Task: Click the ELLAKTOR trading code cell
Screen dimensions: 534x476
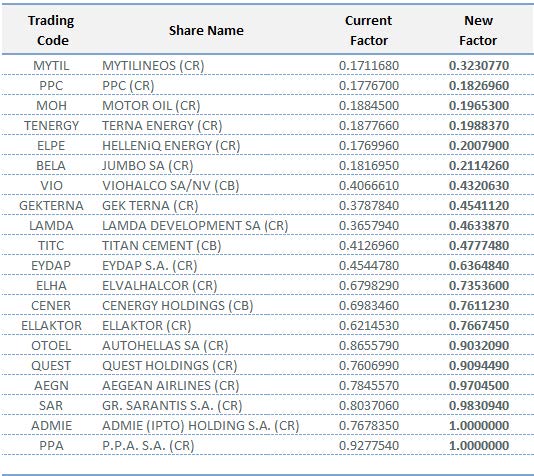Action: 51,326
